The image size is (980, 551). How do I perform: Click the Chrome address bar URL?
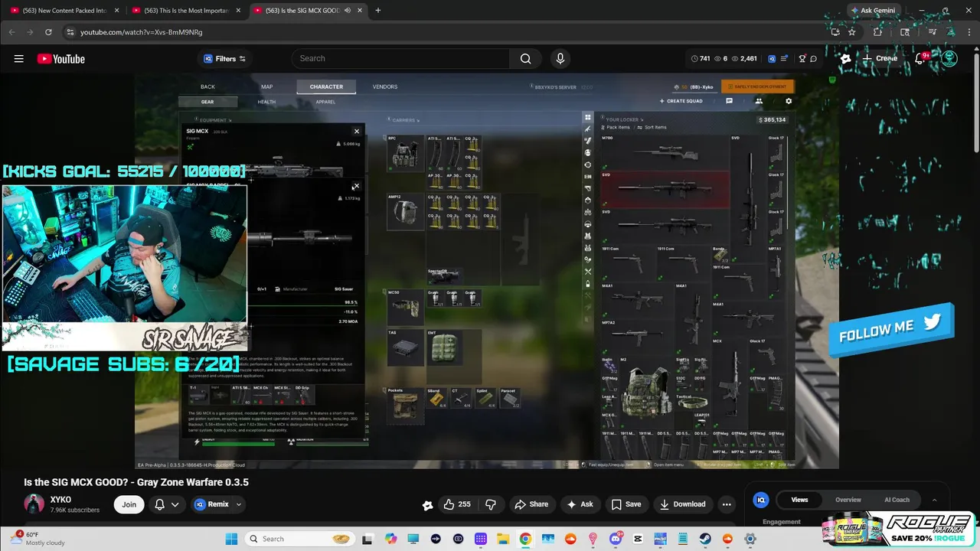pyautogui.click(x=142, y=32)
